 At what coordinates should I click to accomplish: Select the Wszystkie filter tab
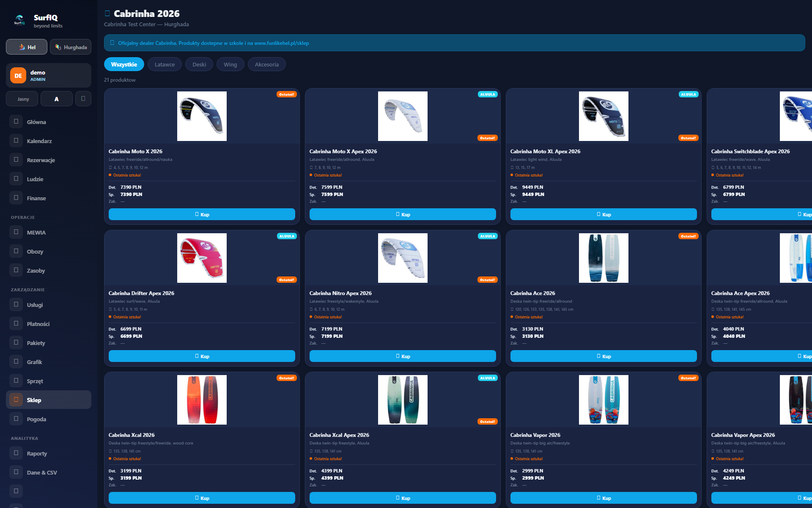[124, 64]
